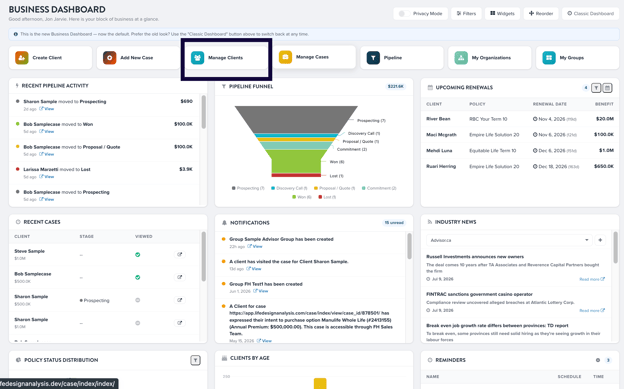Click the Industry News feed icon
624x389 pixels.
[430, 222]
